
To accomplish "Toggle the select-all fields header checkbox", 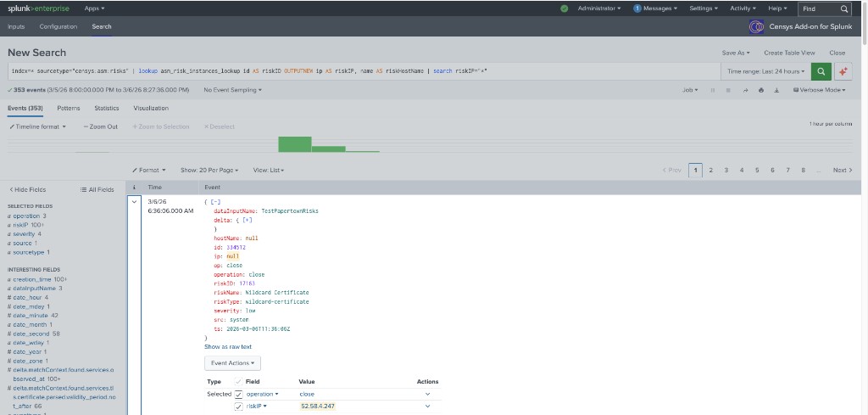I will pyautogui.click(x=238, y=381).
